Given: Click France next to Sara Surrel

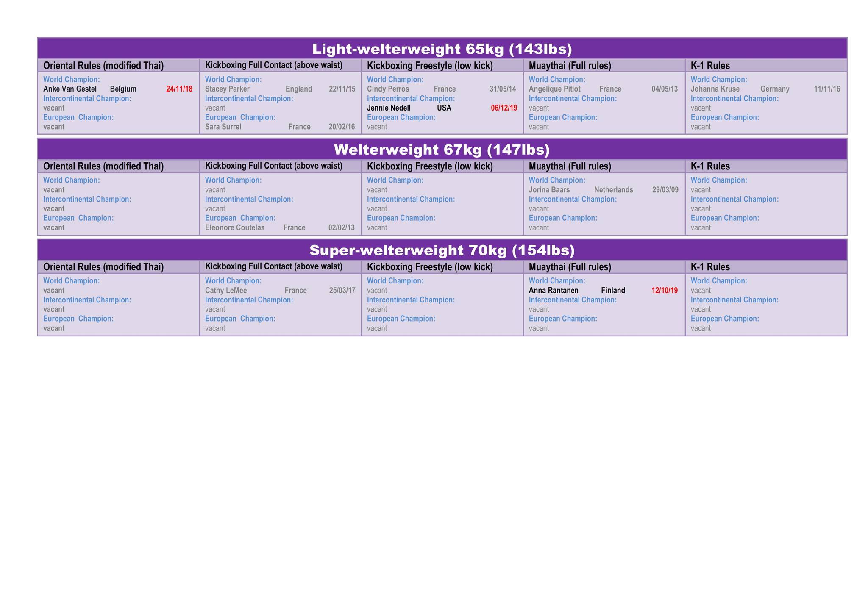Looking at the screenshot, I should pyautogui.click(x=300, y=127).
